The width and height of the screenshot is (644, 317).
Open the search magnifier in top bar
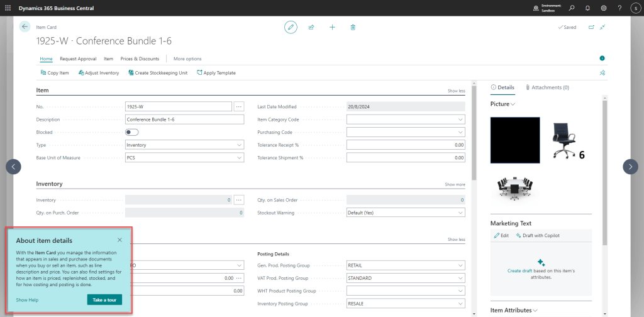(572, 8)
